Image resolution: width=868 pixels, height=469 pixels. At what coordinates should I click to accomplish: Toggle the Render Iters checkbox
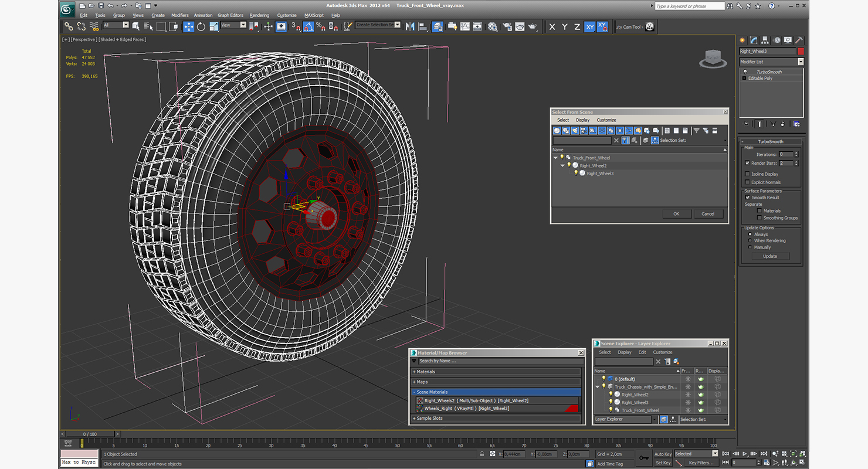pyautogui.click(x=747, y=163)
